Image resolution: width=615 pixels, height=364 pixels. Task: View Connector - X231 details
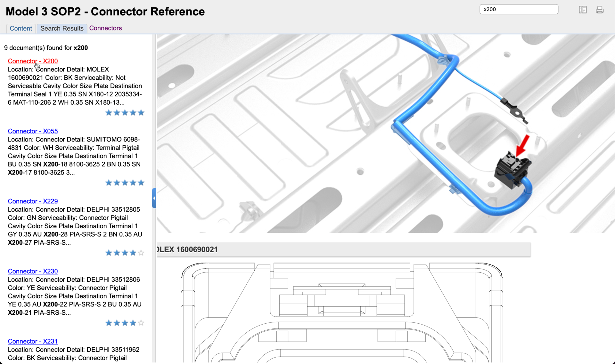(x=32, y=341)
